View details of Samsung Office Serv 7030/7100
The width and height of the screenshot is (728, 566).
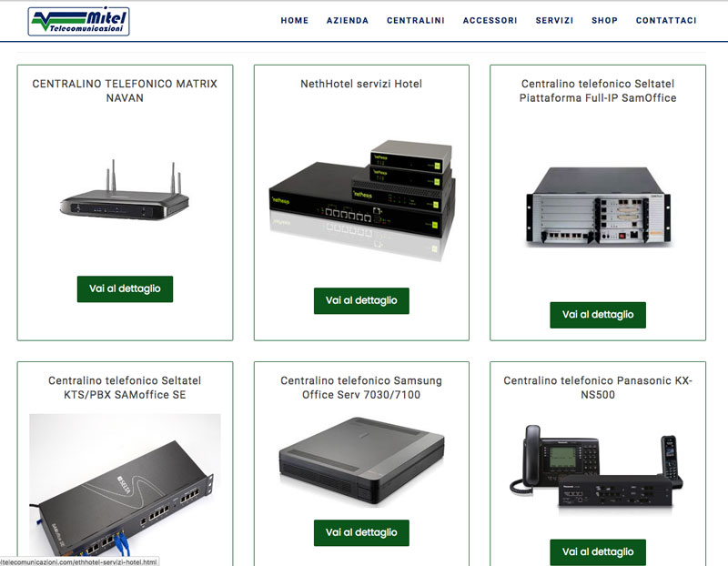point(361,532)
